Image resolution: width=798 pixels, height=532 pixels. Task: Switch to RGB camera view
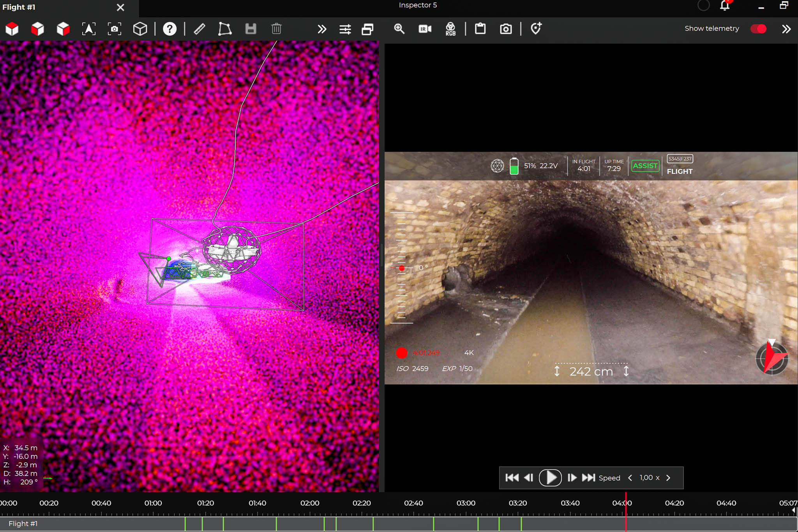pos(450,29)
